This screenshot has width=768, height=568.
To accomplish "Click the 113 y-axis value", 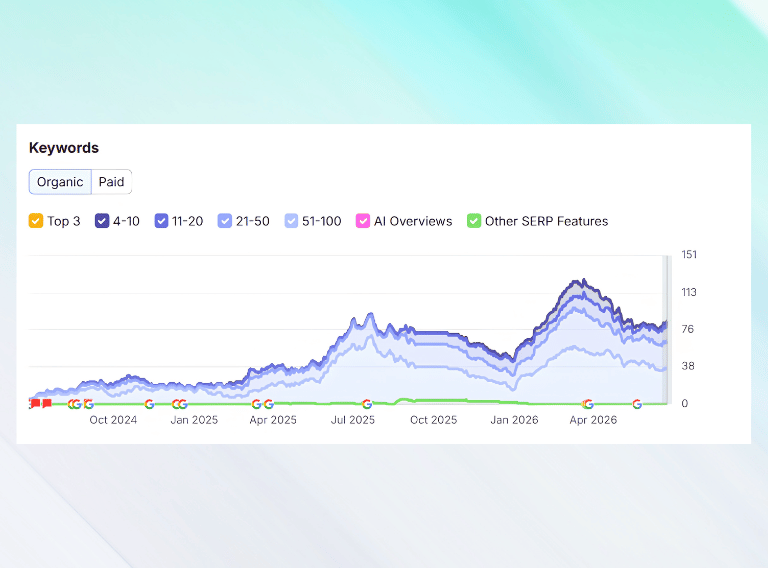I will click(689, 292).
